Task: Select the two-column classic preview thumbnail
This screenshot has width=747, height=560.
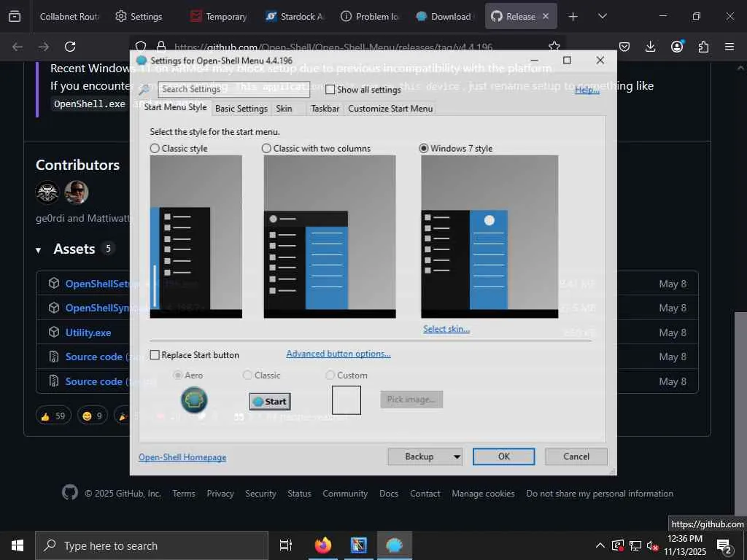Action: point(330,237)
